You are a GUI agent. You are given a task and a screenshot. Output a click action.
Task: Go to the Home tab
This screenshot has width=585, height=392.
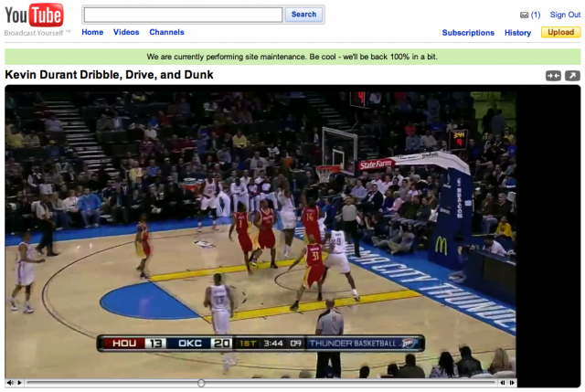point(92,32)
